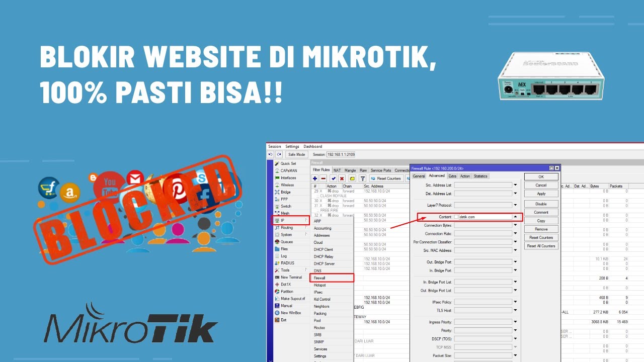Expand IP submenu in sidebar
644x362 pixels.
tap(291, 220)
